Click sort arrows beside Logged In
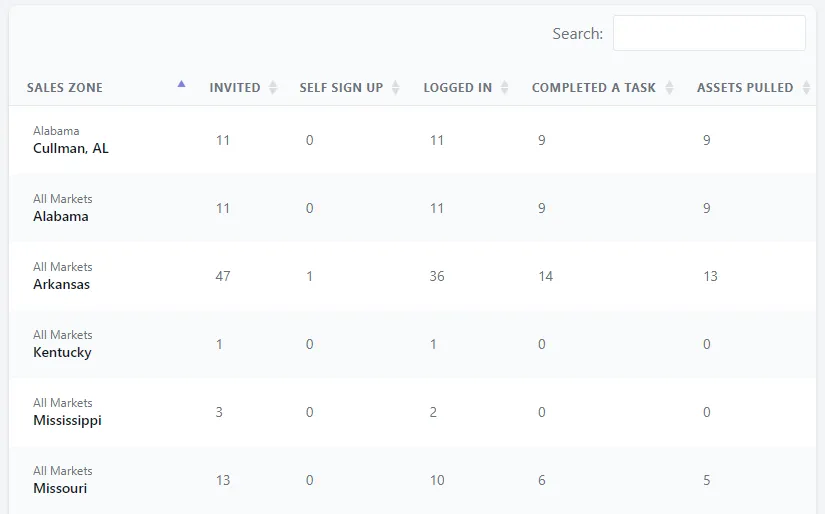Screen dimensions: 825x514 coord(505,88)
